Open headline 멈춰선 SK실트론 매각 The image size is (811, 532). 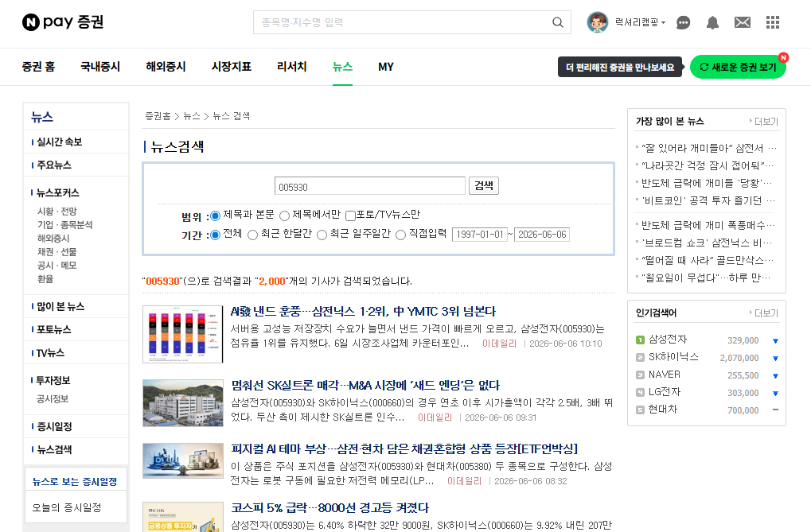click(365, 385)
